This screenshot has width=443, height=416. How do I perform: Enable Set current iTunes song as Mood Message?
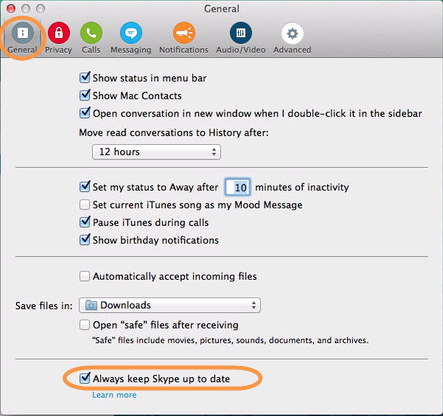point(85,204)
